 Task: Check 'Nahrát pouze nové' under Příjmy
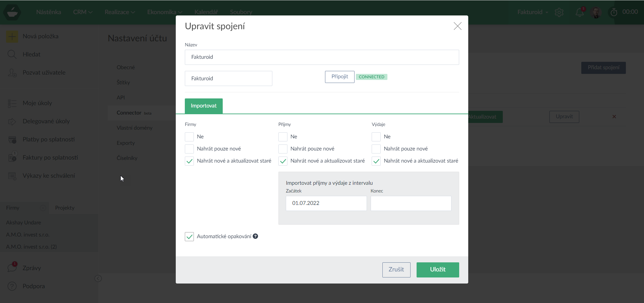point(283,149)
